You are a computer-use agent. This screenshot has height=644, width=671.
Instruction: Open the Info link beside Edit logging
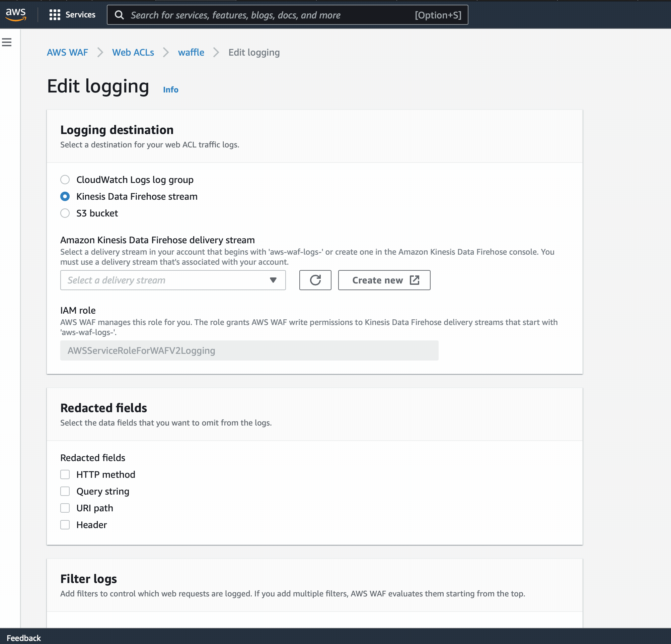click(x=170, y=90)
